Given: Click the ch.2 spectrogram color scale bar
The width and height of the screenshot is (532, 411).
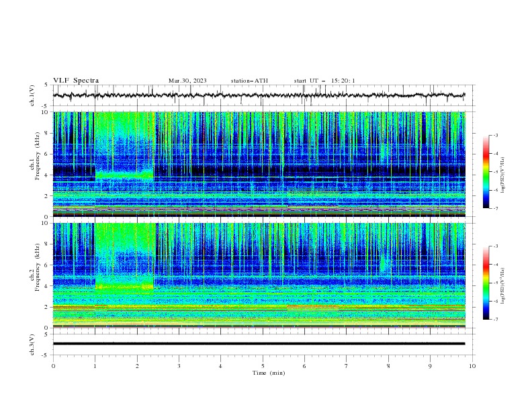Looking at the screenshot, I should coord(486,283).
